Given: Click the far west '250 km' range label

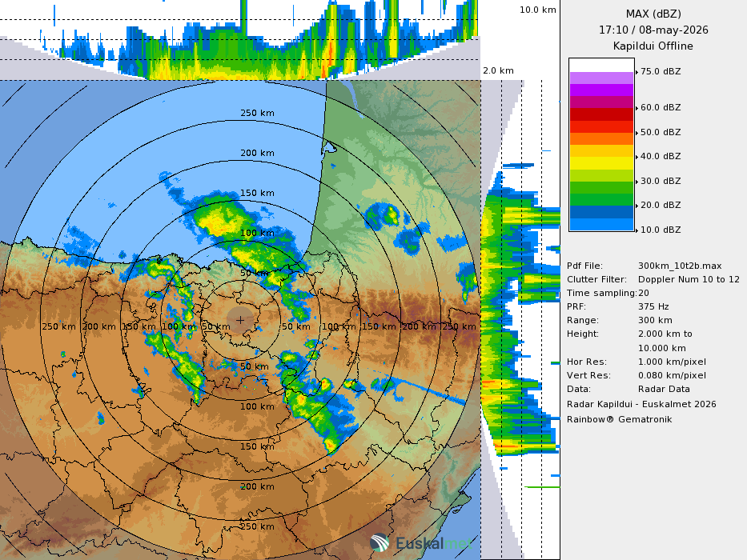Looking at the screenshot, I should [59, 326].
